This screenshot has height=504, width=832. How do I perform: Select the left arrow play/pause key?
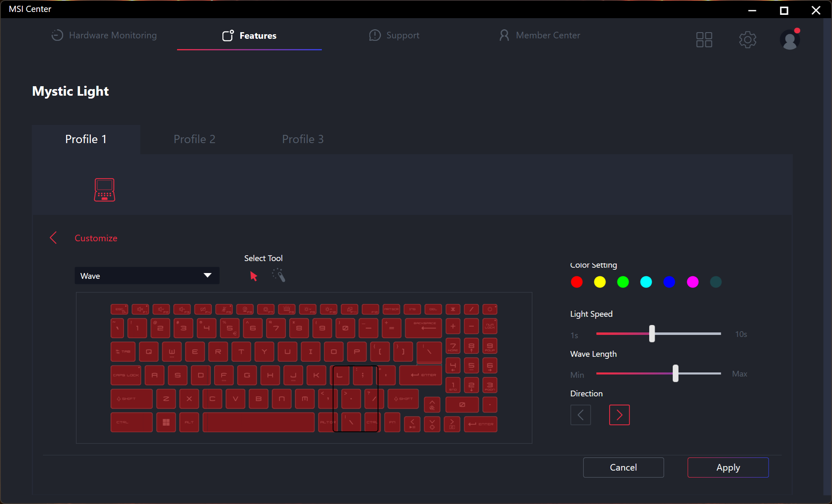pyautogui.click(x=412, y=424)
